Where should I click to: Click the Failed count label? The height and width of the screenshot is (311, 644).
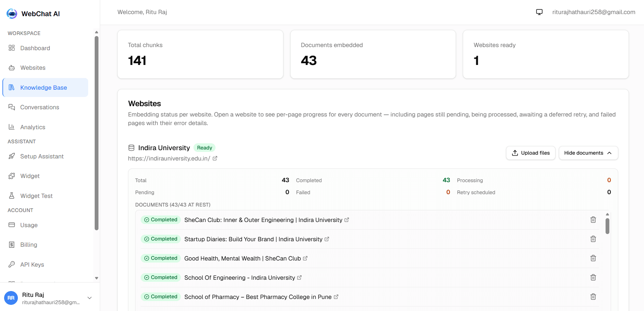303,192
